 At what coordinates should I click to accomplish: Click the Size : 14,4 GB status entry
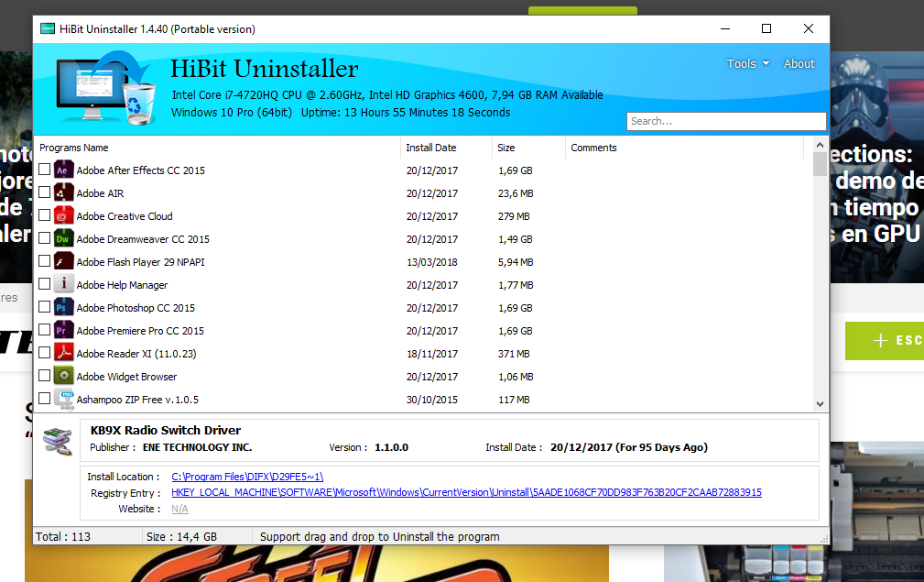(x=181, y=536)
